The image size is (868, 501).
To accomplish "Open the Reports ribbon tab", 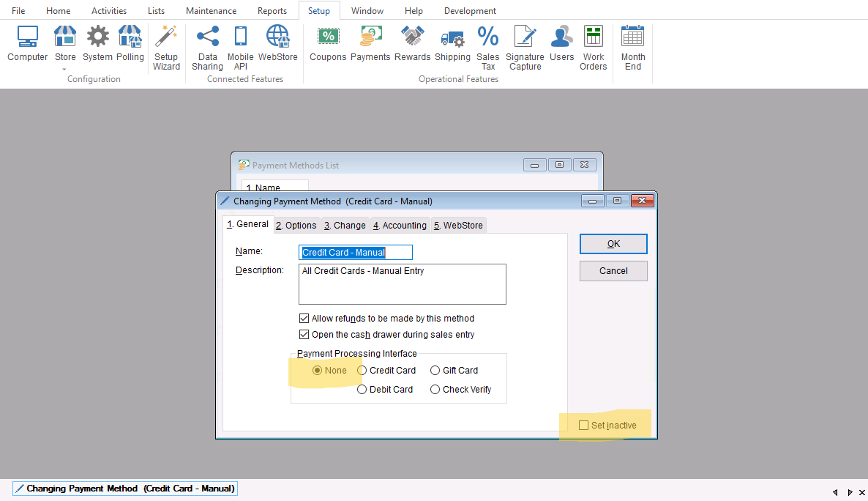I will tap(272, 11).
